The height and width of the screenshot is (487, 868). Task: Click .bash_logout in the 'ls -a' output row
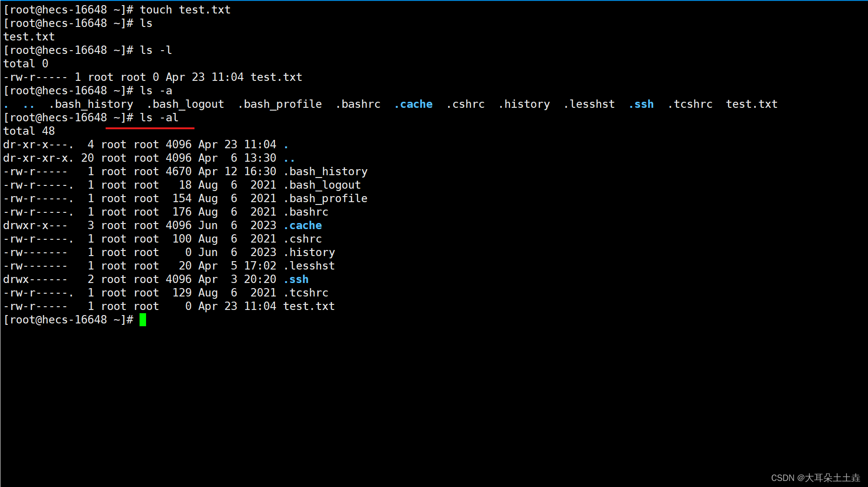[x=186, y=104]
